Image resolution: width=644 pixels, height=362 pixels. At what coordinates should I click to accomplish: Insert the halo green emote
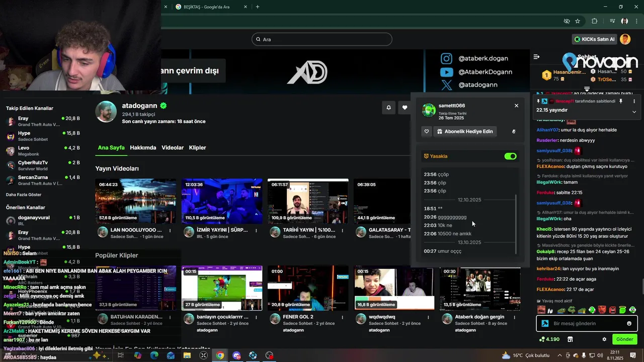pyautogui.click(x=623, y=310)
